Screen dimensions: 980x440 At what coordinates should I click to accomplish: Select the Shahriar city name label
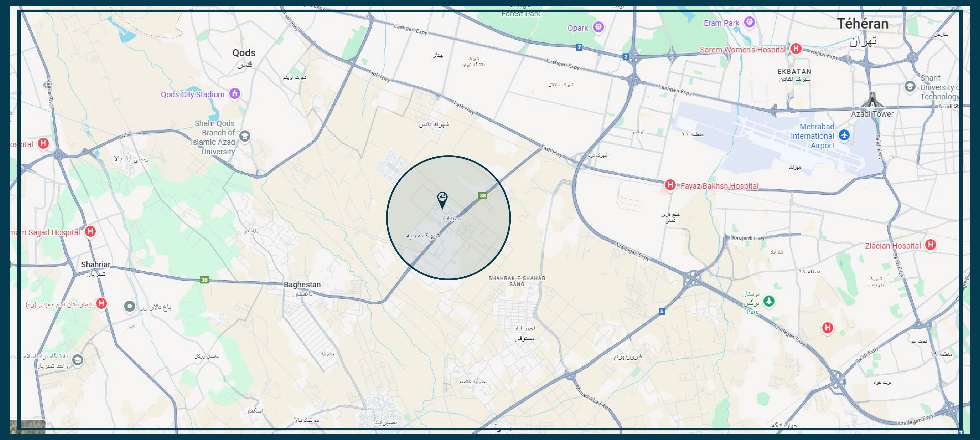95,264
